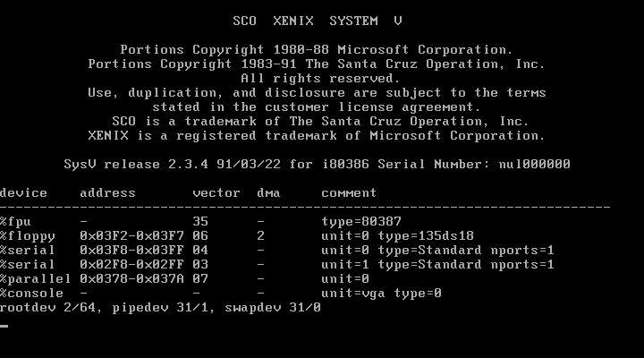Screen dimensions: 644x358
Task: Click the comment column header
Action: coord(349,193)
